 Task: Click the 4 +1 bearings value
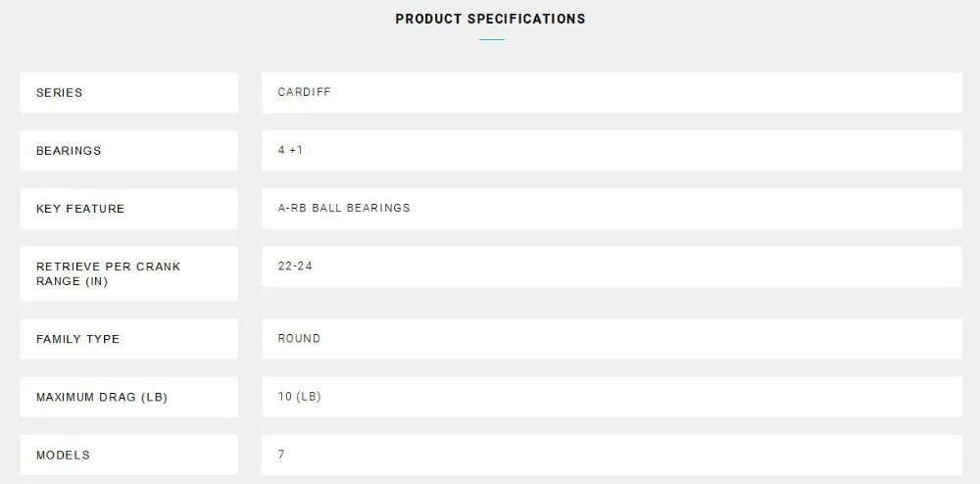(x=290, y=150)
